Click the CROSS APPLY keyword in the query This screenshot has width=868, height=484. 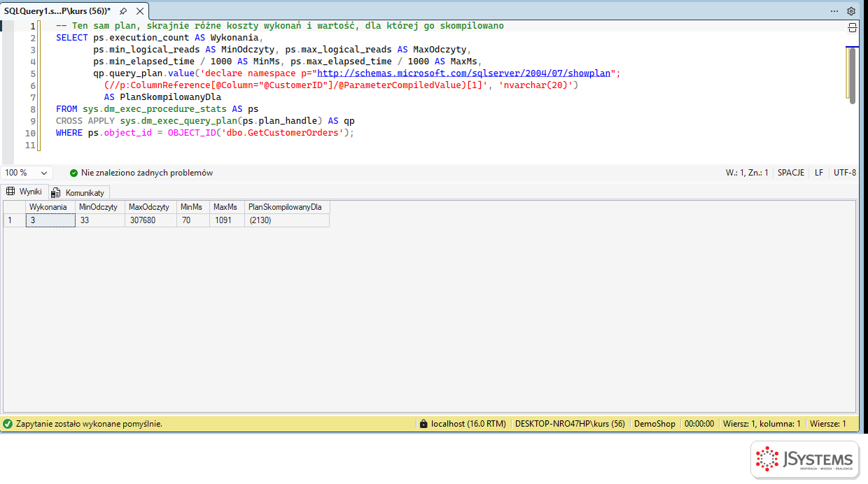(x=85, y=120)
